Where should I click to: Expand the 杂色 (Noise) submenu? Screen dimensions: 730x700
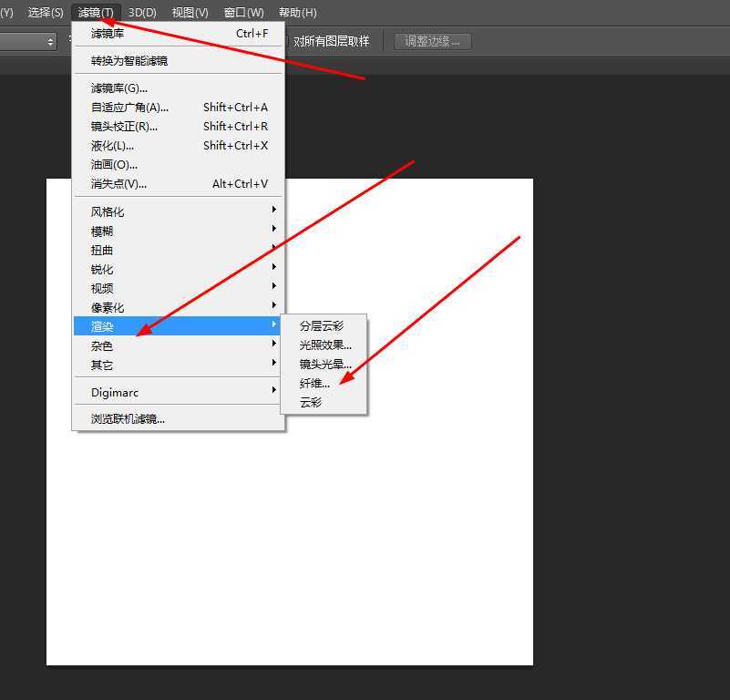tap(101, 345)
